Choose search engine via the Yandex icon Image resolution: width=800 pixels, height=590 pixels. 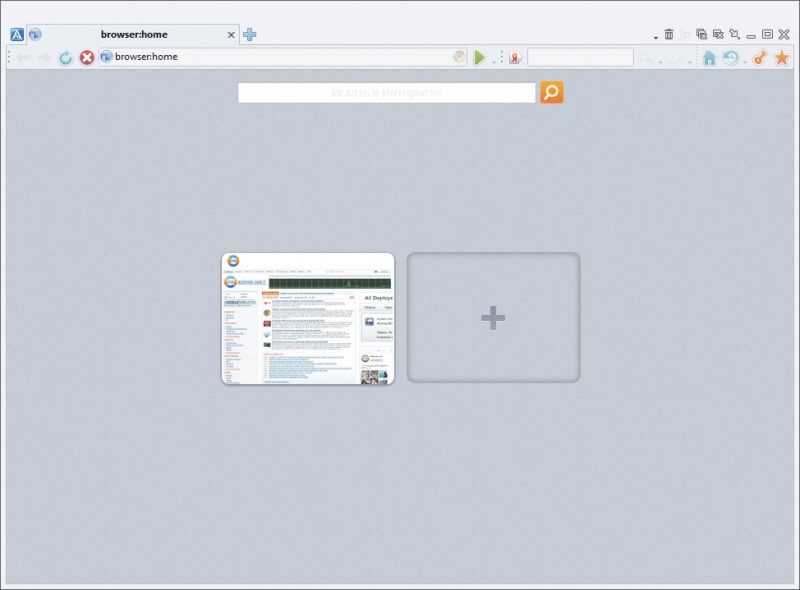tap(515, 58)
